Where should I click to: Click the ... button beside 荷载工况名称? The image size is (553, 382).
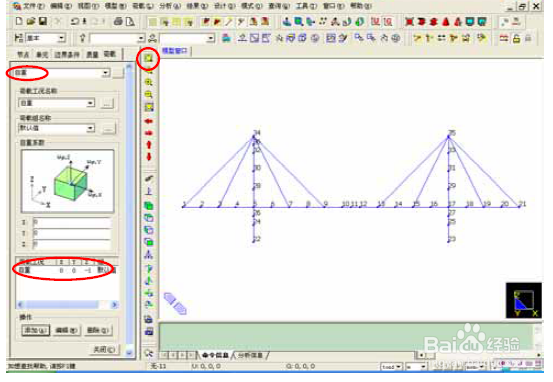[x=107, y=103]
